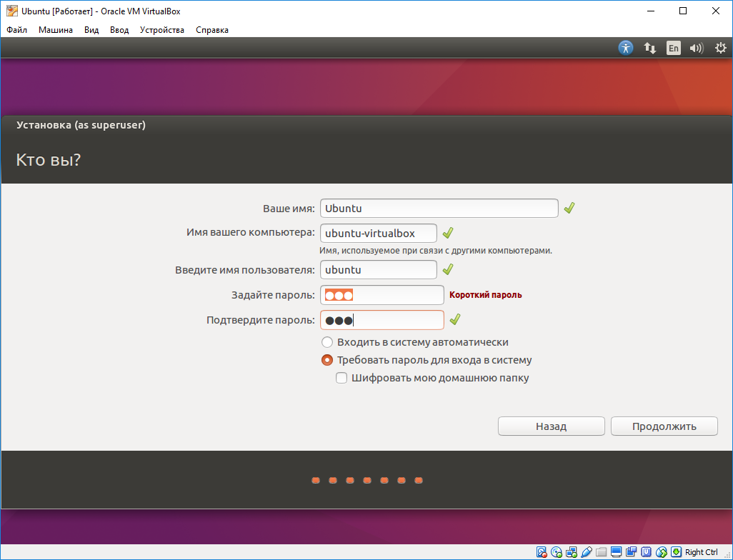Click the username field containing 'ubuntu'
Viewport: 733px width, 560px height.
379,270
